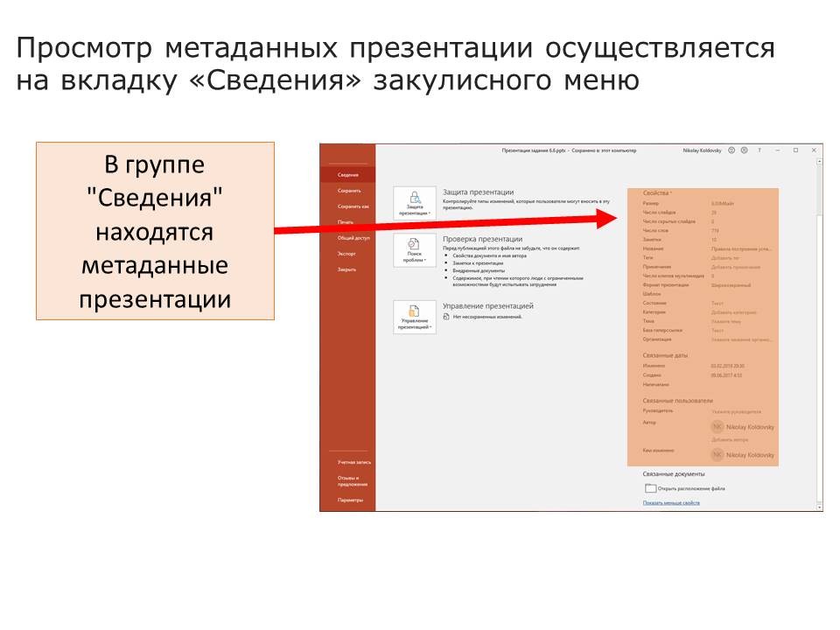Click the author's NK avatar icon
840x630 pixels.
coord(717,426)
